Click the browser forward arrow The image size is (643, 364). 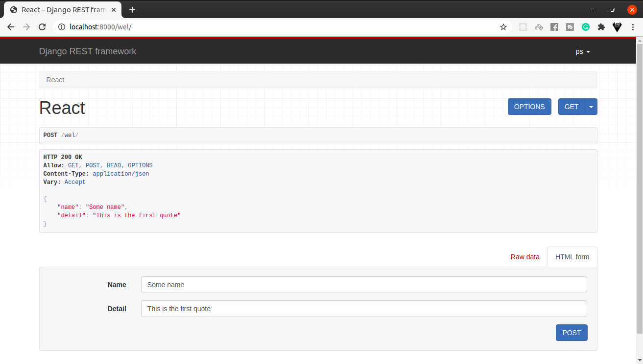(26, 27)
